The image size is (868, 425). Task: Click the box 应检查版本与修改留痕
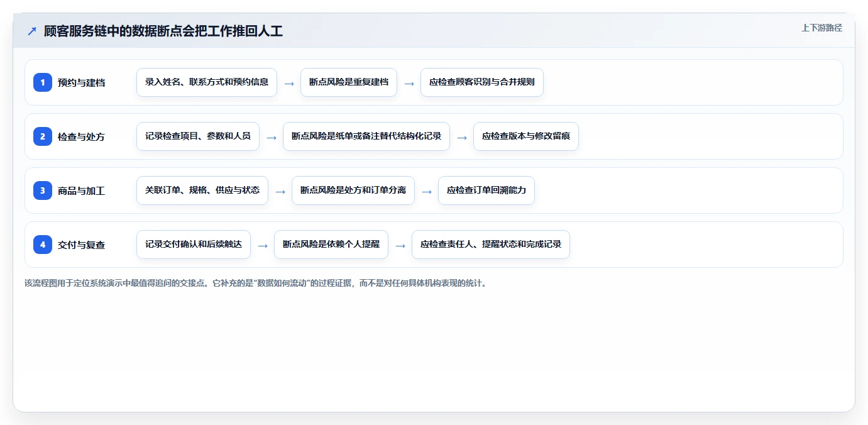tap(526, 136)
